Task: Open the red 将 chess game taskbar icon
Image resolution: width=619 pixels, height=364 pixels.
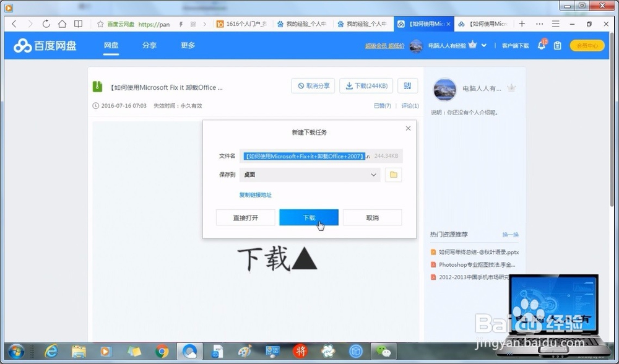Action: pos(300,351)
